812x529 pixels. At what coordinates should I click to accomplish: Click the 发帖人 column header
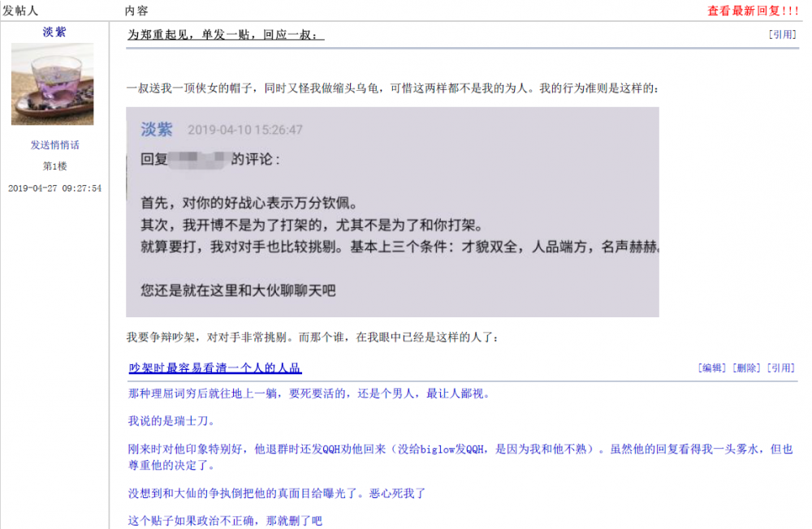point(20,11)
